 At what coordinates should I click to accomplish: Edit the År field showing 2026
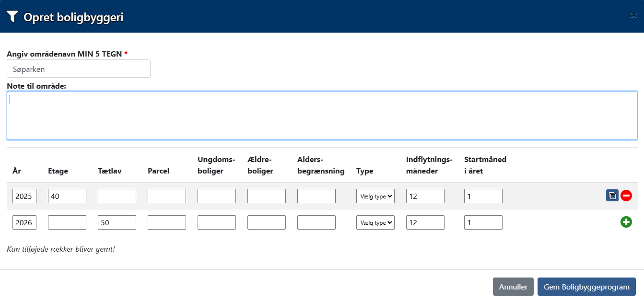point(24,222)
